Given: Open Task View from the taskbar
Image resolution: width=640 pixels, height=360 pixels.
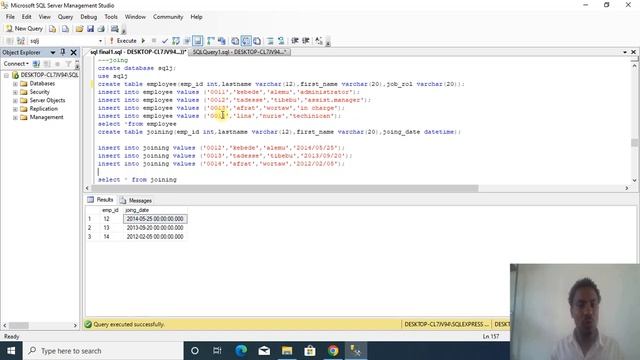Looking at the screenshot, I should (x=217, y=351).
